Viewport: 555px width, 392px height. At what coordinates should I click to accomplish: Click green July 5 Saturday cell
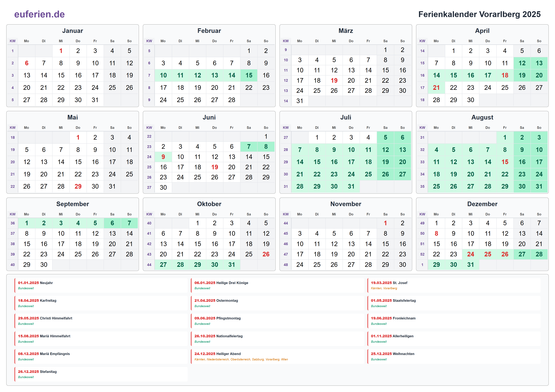coord(385,137)
